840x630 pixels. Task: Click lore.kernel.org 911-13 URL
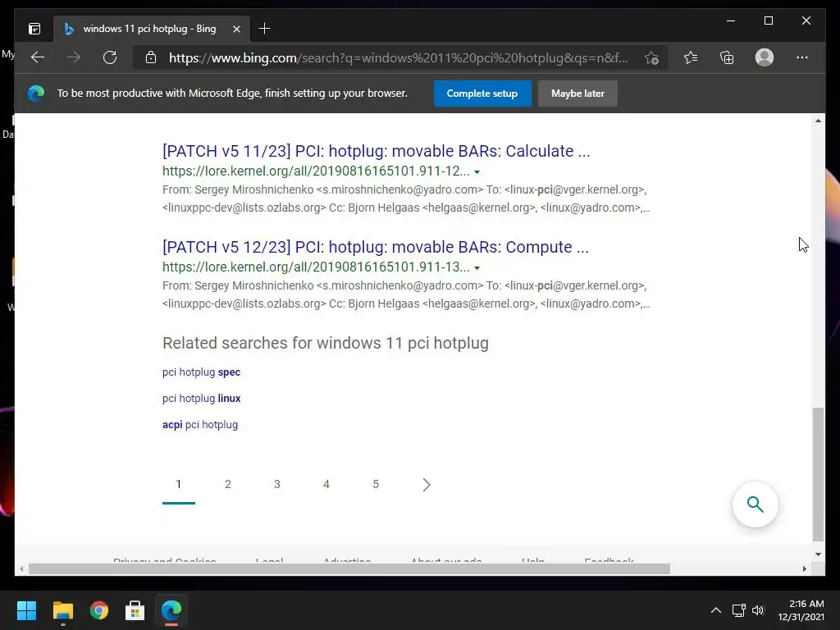316,267
